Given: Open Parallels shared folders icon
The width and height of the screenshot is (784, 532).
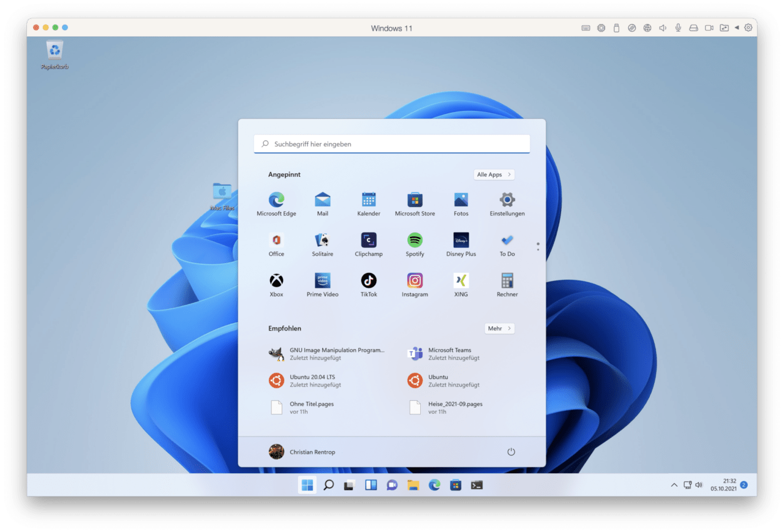Looking at the screenshot, I should (725, 28).
